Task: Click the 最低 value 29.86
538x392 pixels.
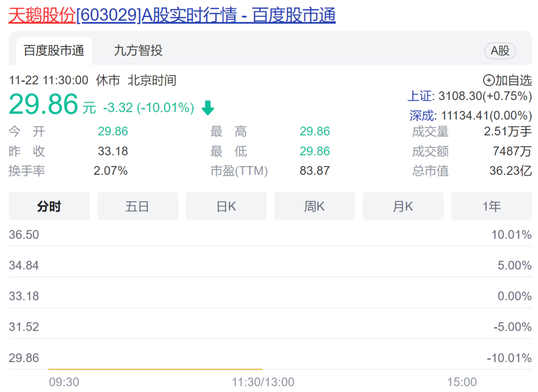Action: tap(315, 151)
